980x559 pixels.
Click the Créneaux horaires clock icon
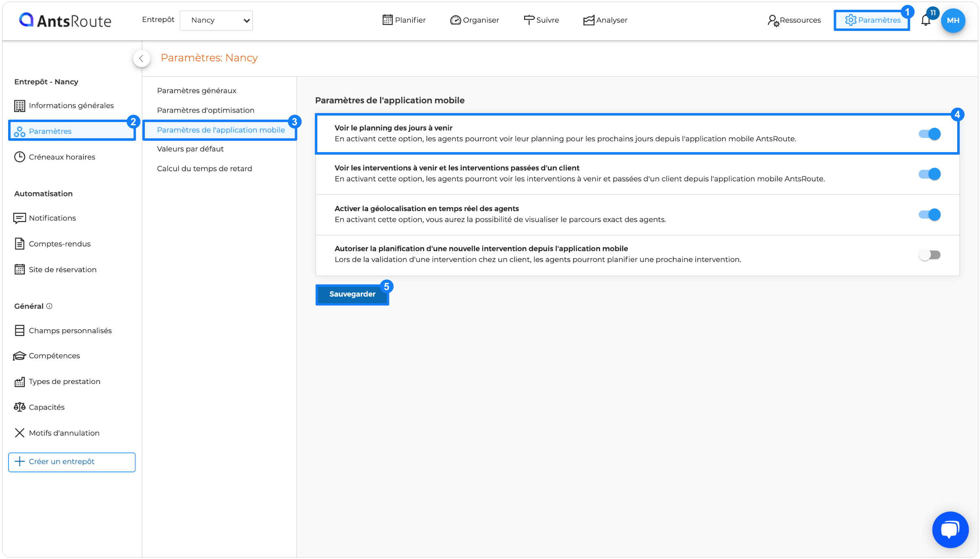point(20,157)
